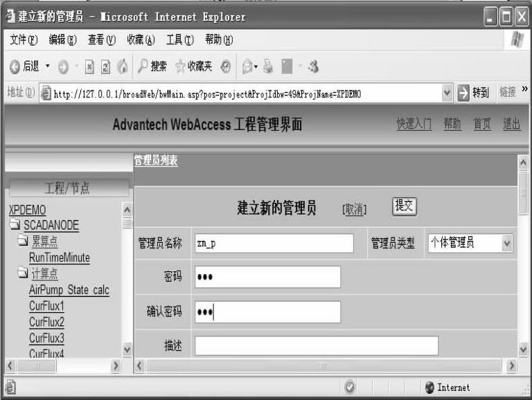This screenshot has width=532, height=400.
Task: Click the 快速入门 link
Action: click(414, 124)
